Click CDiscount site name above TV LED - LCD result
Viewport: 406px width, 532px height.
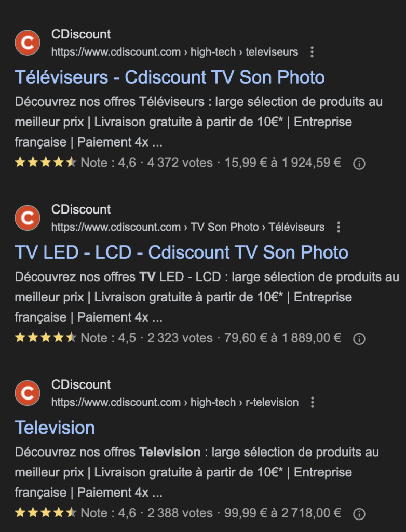(x=81, y=210)
